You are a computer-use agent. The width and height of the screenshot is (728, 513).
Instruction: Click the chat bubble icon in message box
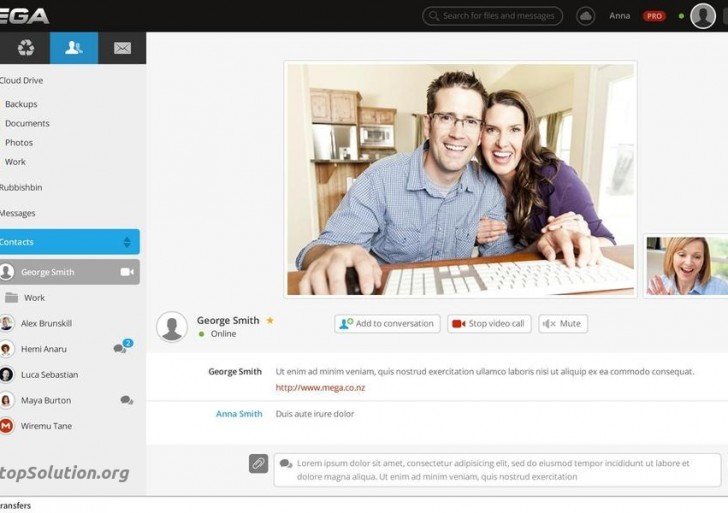pos(286,463)
